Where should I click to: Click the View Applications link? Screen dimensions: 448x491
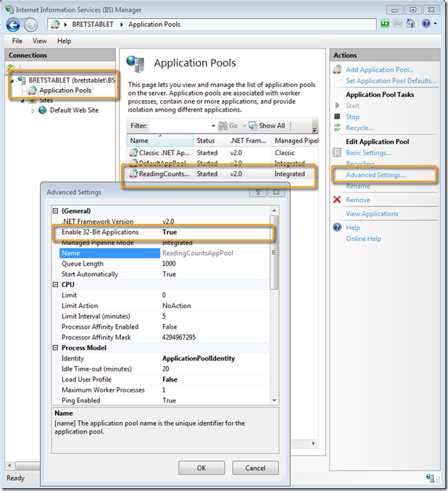click(x=372, y=213)
